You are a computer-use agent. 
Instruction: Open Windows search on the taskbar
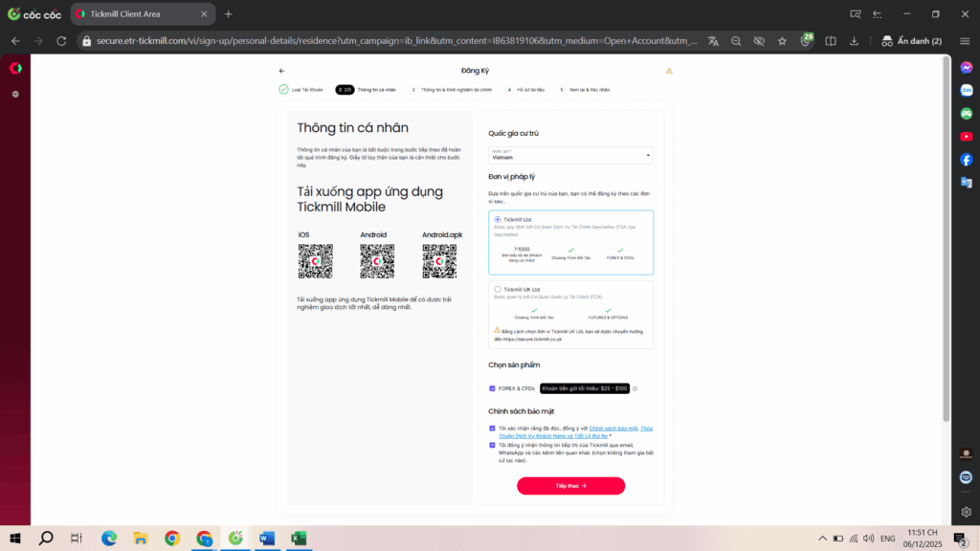point(46,538)
